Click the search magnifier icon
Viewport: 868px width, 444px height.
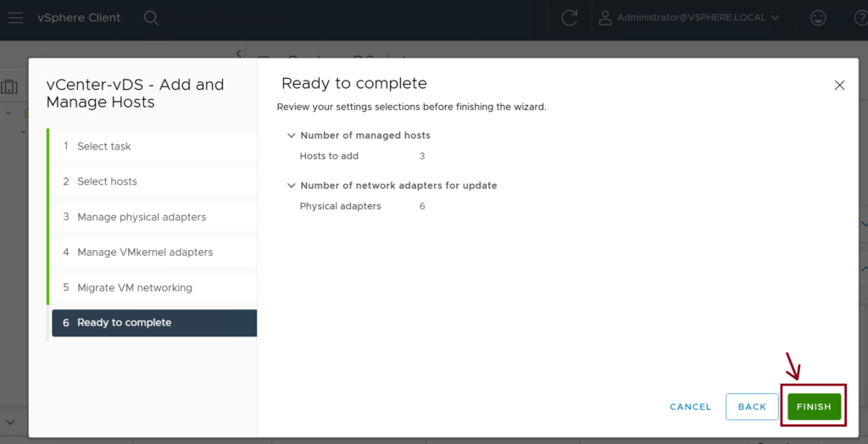(151, 18)
